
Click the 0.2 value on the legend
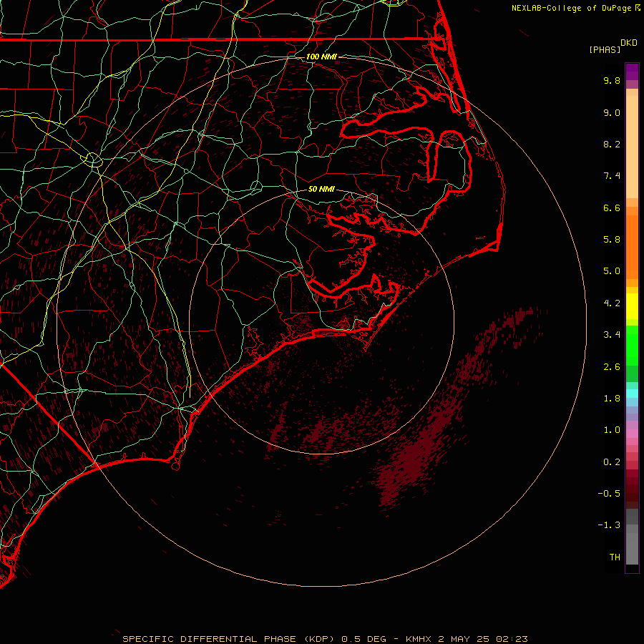coord(612,462)
